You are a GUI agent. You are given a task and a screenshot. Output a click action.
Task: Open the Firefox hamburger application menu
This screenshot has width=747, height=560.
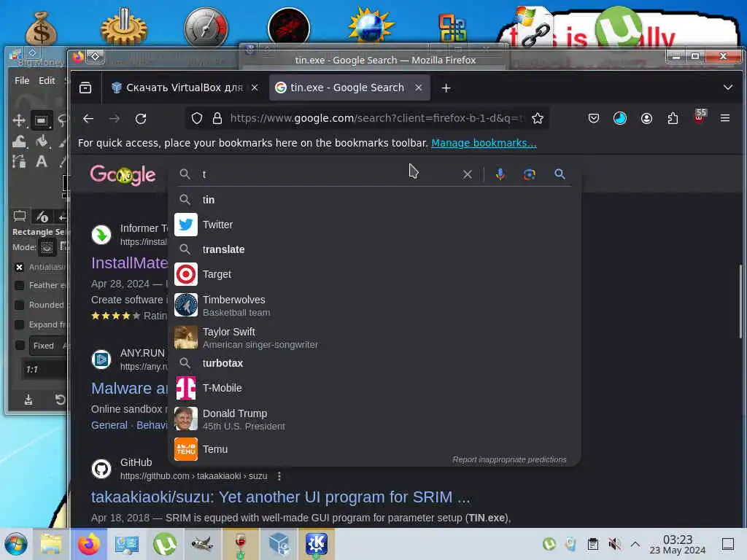pos(725,118)
